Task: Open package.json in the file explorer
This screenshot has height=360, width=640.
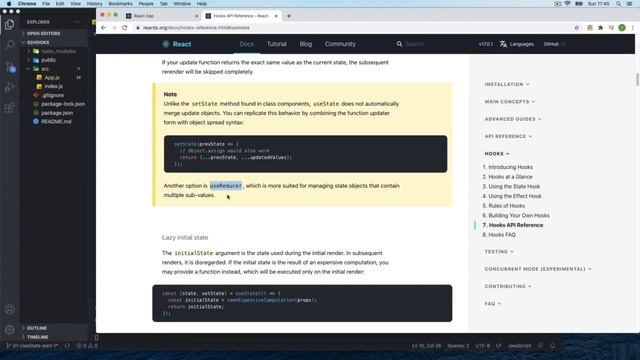Action: [57, 113]
